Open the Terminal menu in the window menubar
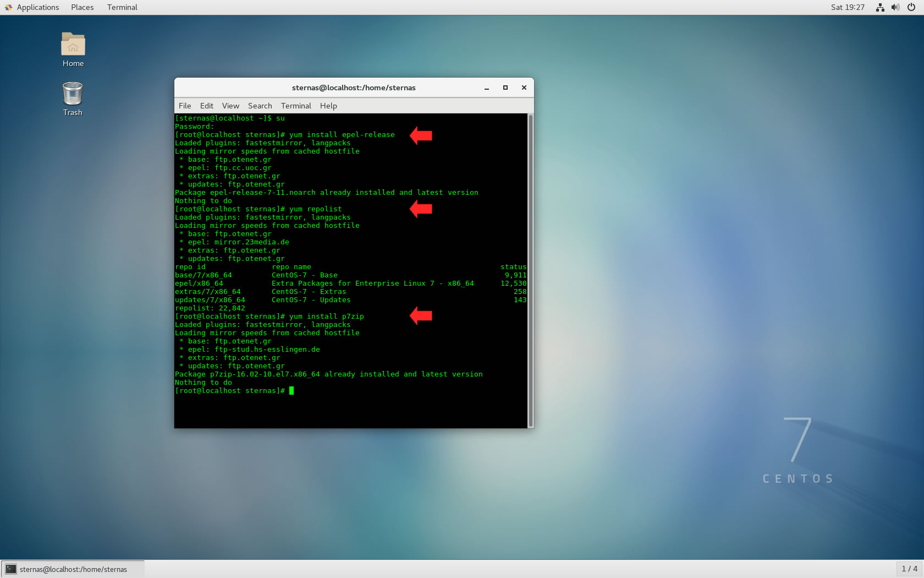924x578 pixels. (x=296, y=106)
